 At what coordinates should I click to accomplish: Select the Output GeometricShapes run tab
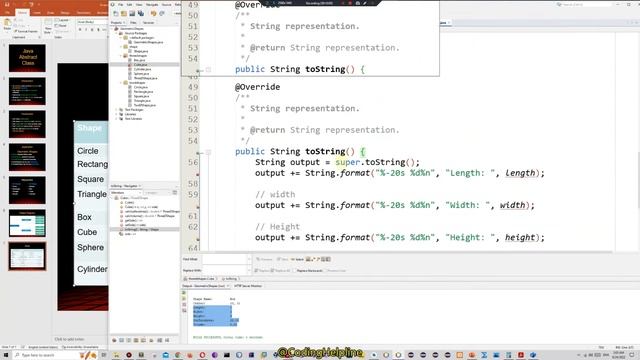pos(206,286)
